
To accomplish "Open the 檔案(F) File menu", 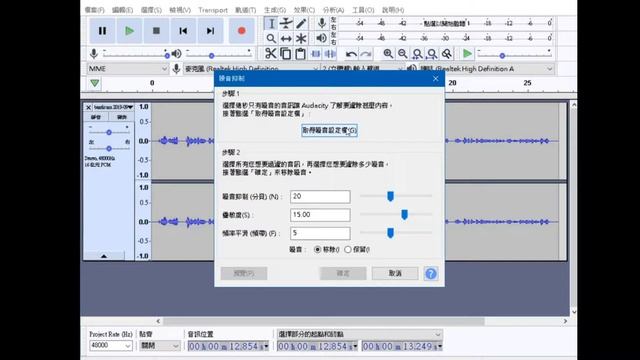I will tap(94, 10).
